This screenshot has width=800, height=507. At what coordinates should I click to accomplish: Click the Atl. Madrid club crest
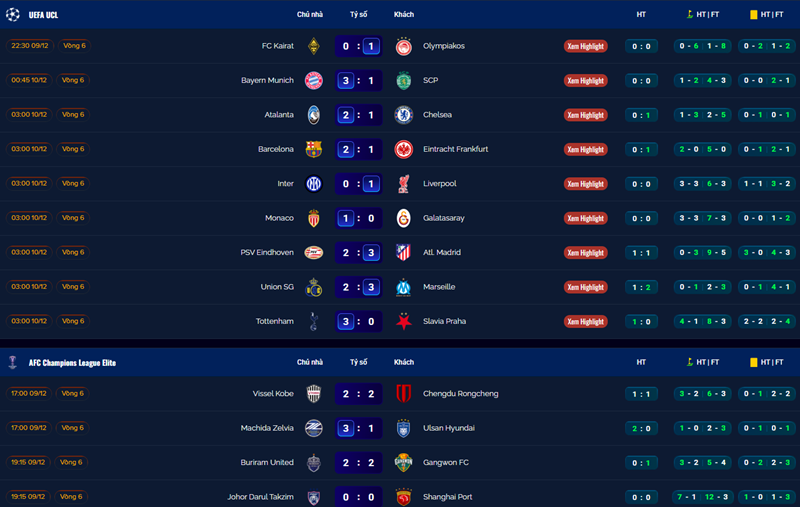[403, 253]
